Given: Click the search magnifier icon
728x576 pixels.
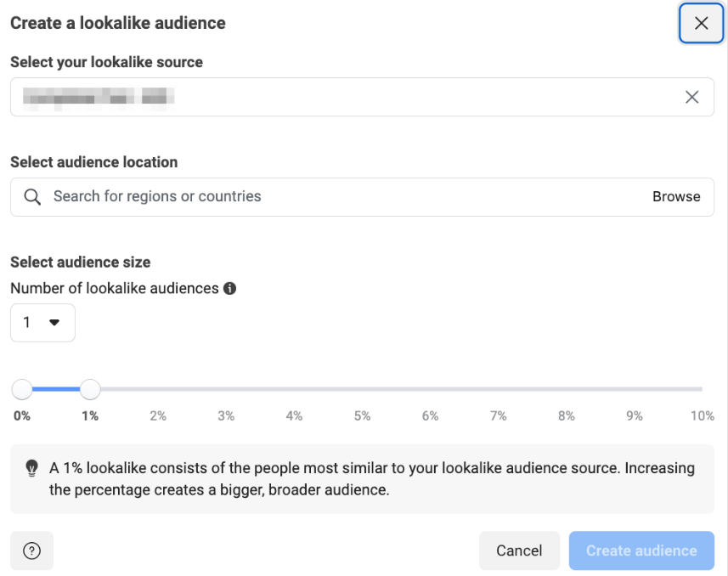Looking at the screenshot, I should pyautogui.click(x=32, y=197).
